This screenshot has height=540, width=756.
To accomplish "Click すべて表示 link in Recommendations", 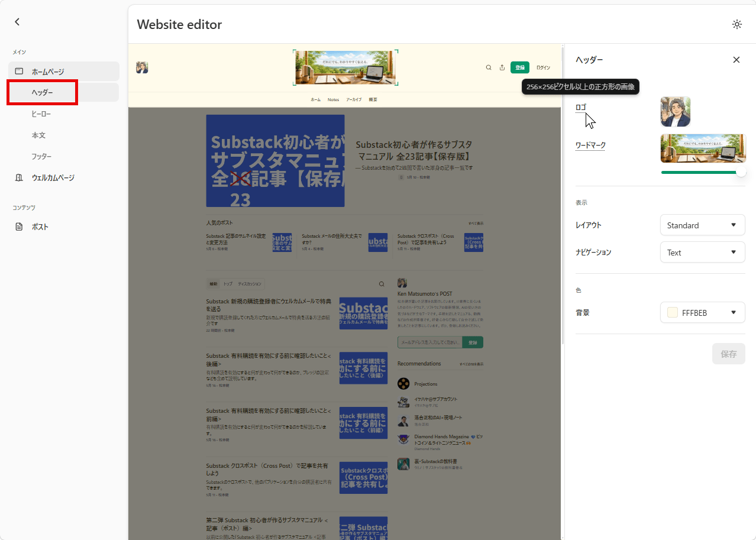I will pos(471,364).
